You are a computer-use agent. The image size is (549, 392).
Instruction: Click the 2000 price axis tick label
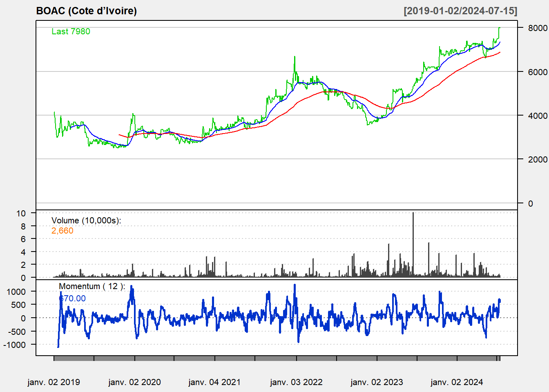point(538,159)
